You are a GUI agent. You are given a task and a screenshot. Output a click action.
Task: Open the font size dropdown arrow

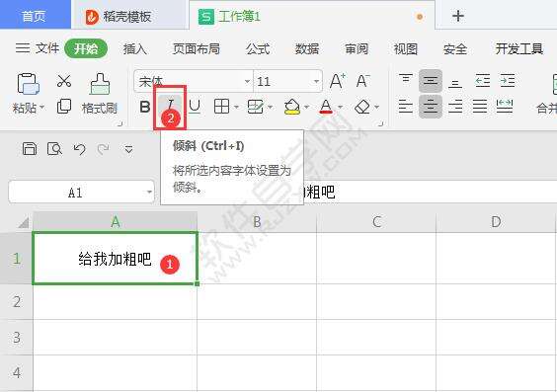[x=316, y=81]
